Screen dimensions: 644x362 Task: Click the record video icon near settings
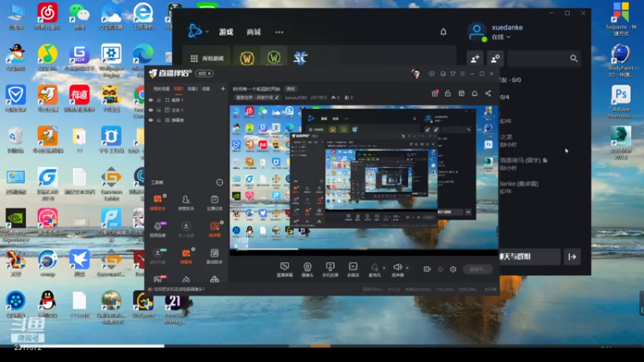tap(427, 269)
